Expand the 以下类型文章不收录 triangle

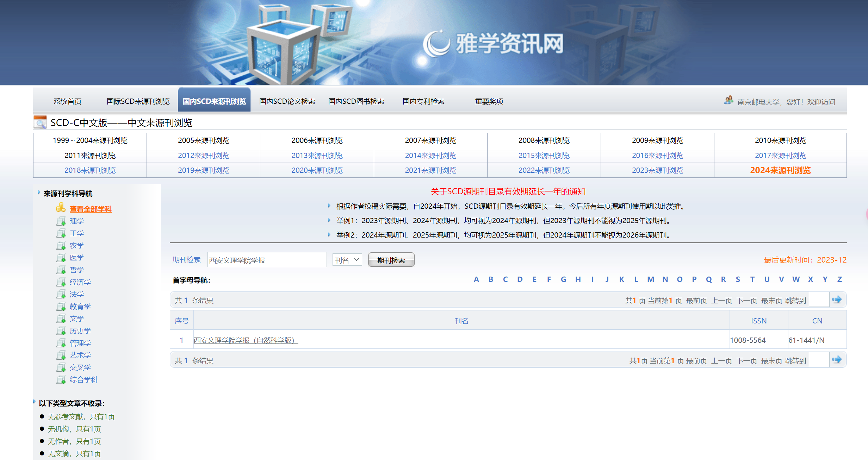click(x=35, y=402)
